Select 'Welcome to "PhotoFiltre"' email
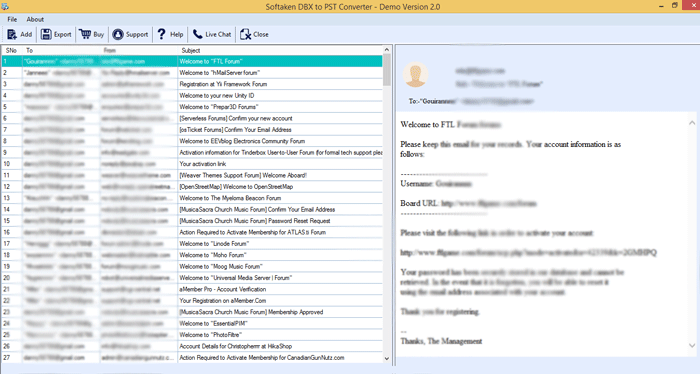Viewport: 700px width, 374px height. (x=192, y=335)
